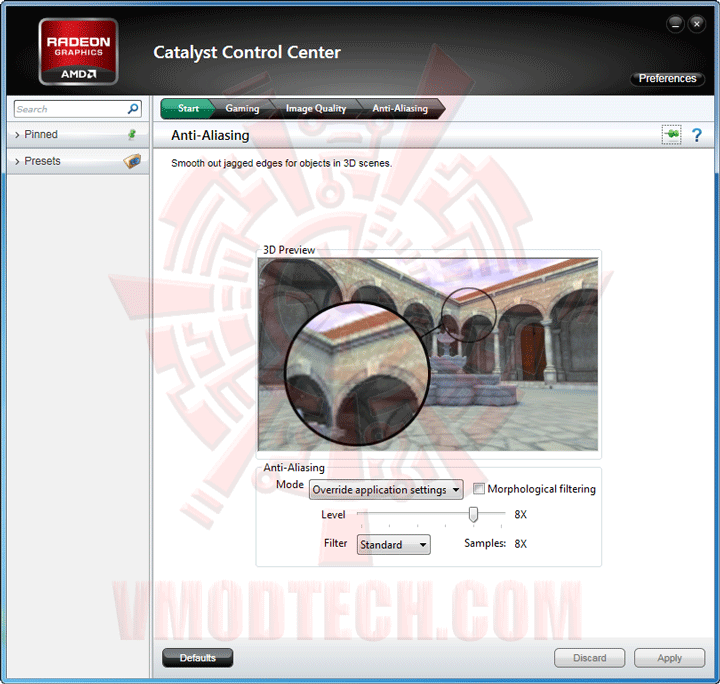
Task: Enable the Morphological filtering checkbox
Action: (x=478, y=489)
